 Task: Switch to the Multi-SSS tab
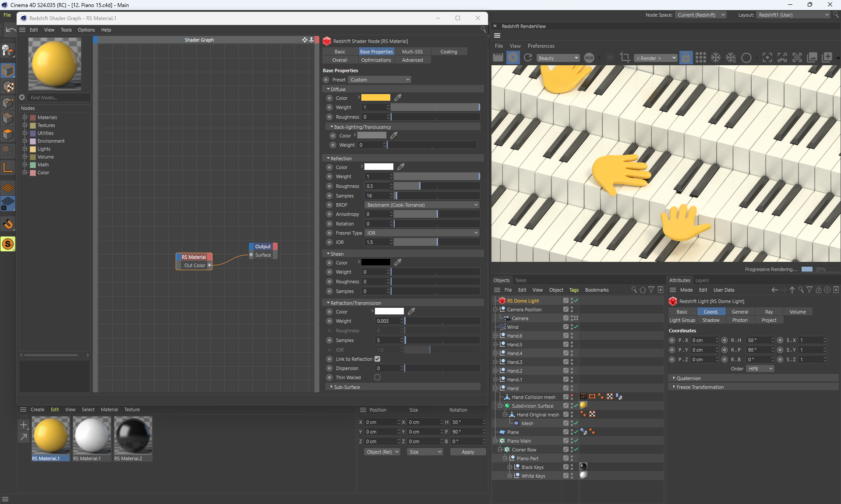tap(412, 52)
